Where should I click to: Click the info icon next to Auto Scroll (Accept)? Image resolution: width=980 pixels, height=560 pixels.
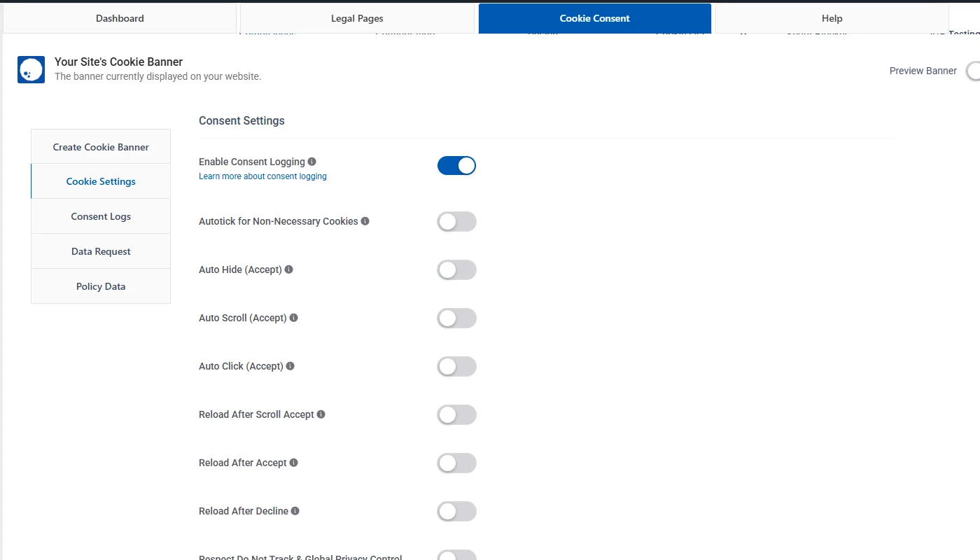pos(295,317)
